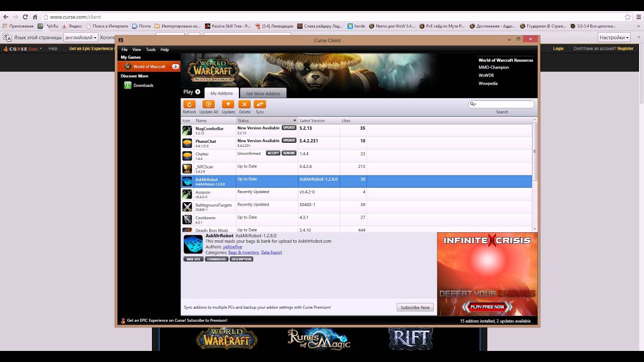Viewport: 644px width, 362px height.
Task: Sort by the Name column header
Action: coord(215,121)
